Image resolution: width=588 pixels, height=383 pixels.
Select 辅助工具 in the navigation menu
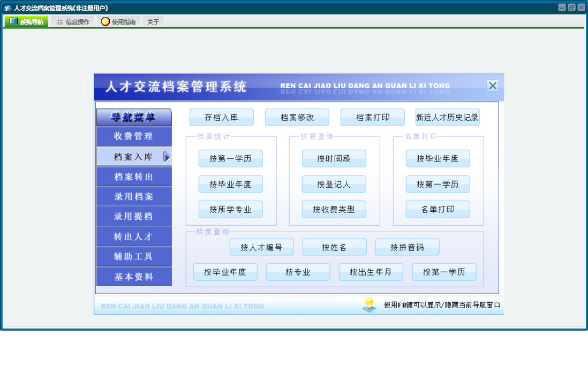(x=134, y=256)
